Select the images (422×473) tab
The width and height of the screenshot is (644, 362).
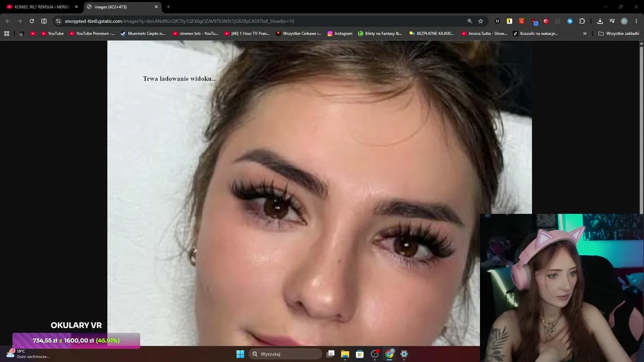[x=121, y=7]
